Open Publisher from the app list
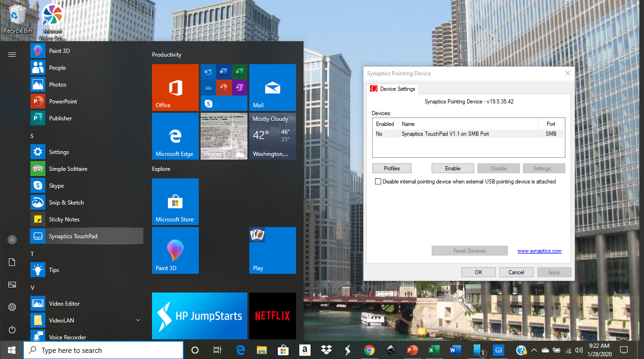The image size is (644, 359). coord(87,118)
